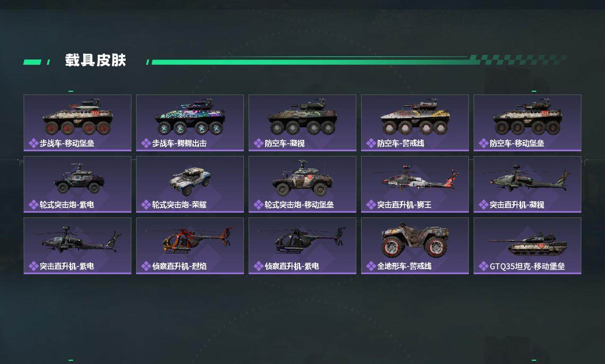Select the 步战车-移动堡垒 vehicle skin card
This screenshot has width=605, height=364.
click(x=78, y=123)
